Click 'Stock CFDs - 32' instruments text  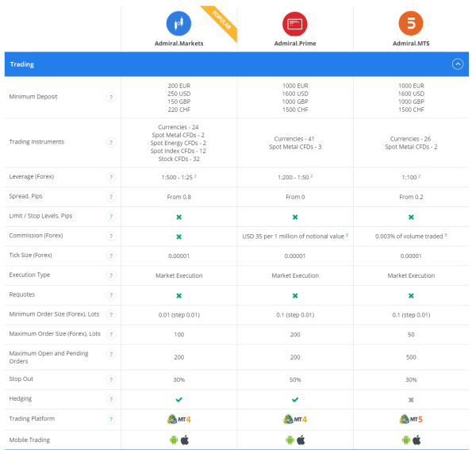point(178,159)
